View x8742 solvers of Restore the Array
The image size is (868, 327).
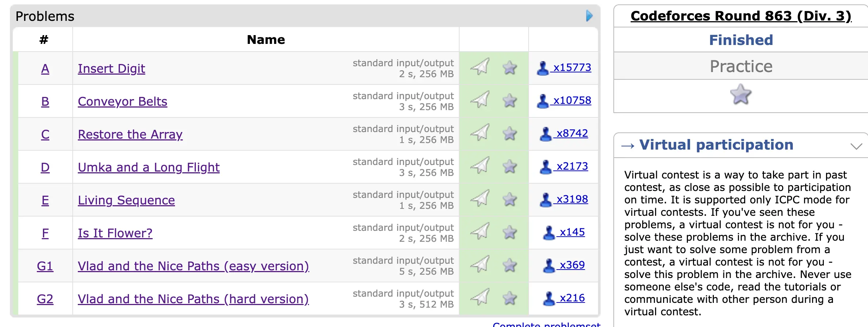click(x=564, y=134)
